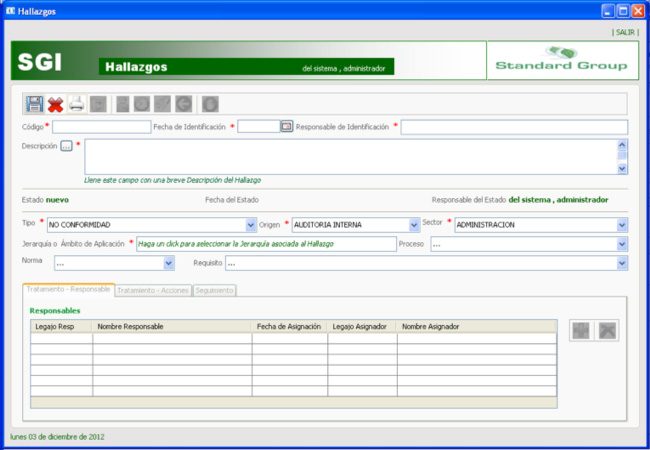
Task: Click the remove responsable icon beside grid
Action: coord(607,331)
